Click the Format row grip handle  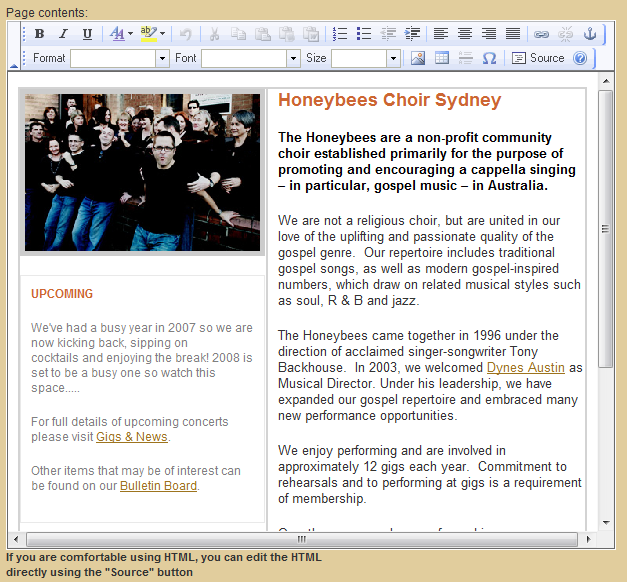point(24,58)
